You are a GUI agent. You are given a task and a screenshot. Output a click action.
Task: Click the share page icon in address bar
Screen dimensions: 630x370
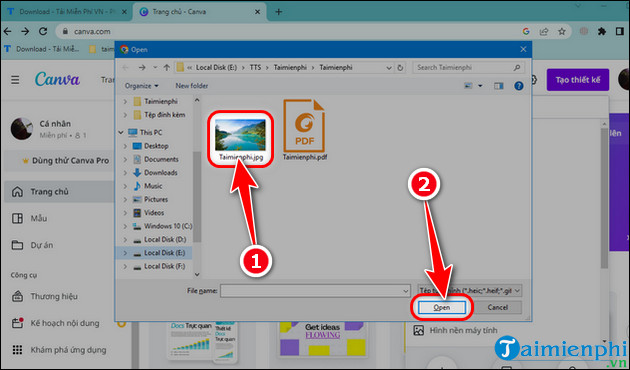click(544, 31)
